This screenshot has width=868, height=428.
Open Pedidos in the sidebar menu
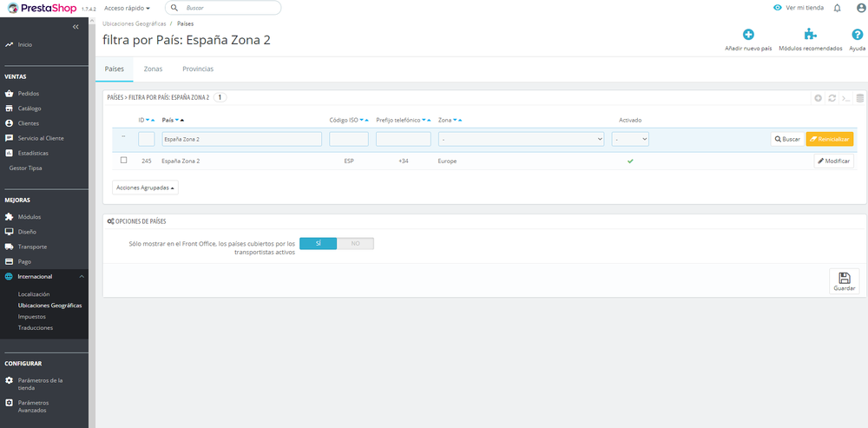pyautogui.click(x=29, y=94)
